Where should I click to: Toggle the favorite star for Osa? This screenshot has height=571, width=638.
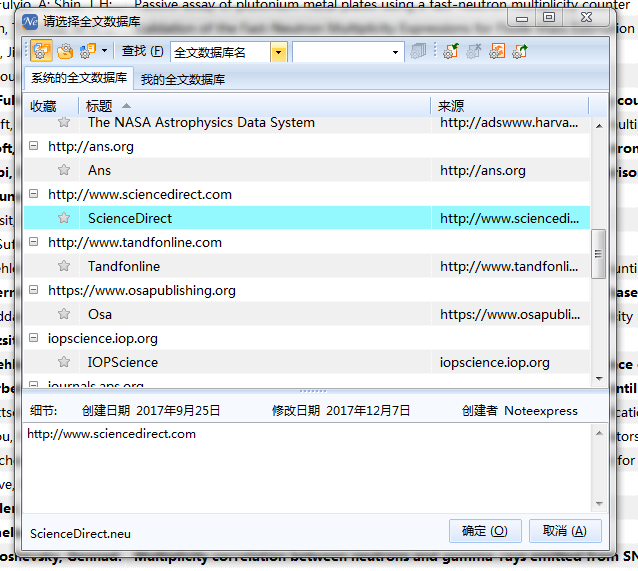point(64,314)
